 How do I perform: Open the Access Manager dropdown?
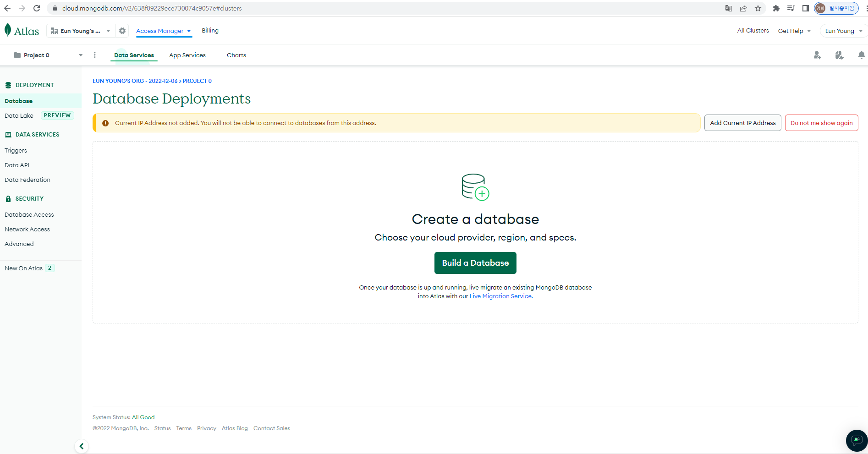164,31
